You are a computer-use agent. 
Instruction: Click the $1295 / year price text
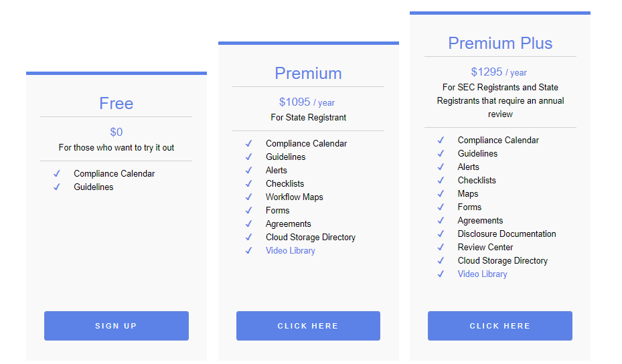click(499, 72)
